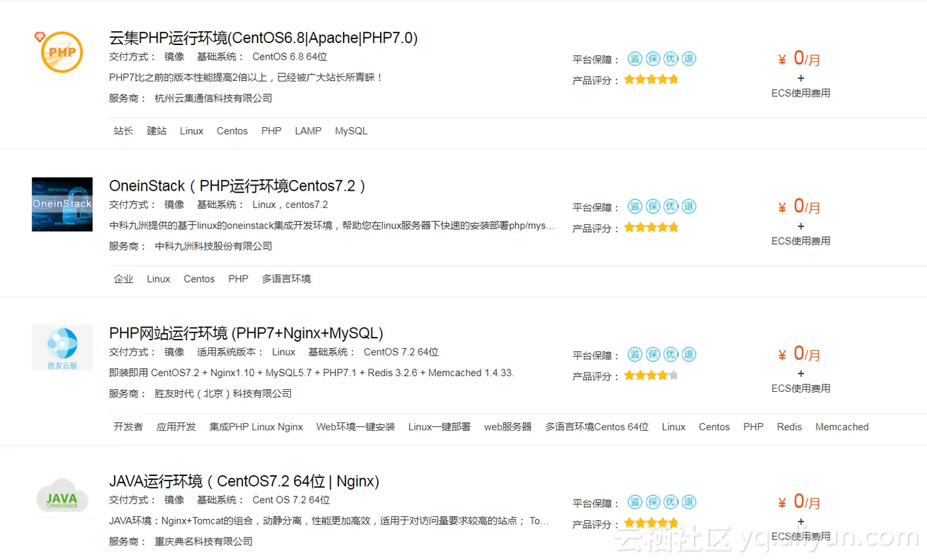Select the 多语言环境Centos 64位 tag

click(x=597, y=427)
